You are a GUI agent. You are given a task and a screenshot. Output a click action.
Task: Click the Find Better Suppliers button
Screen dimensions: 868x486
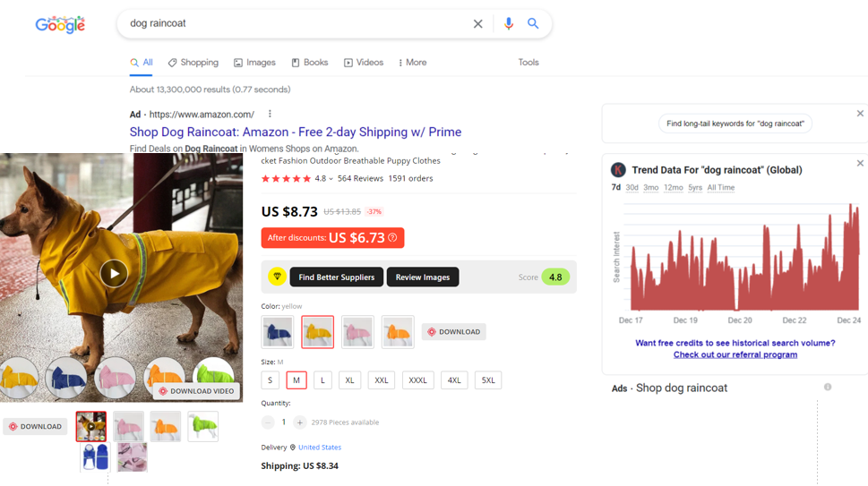[x=336, y=277]
